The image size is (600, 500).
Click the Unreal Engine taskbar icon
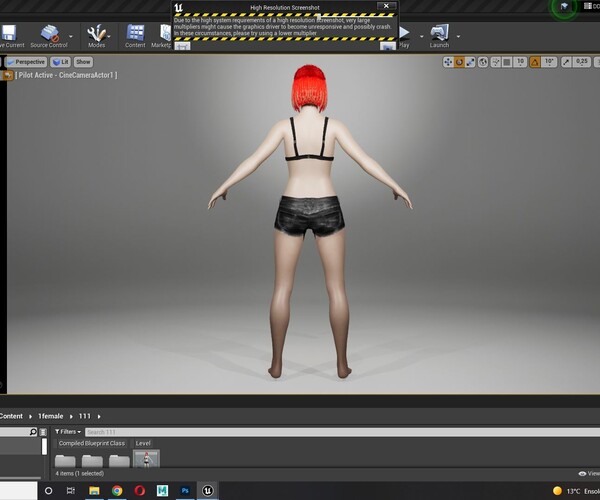pos(208,490)
